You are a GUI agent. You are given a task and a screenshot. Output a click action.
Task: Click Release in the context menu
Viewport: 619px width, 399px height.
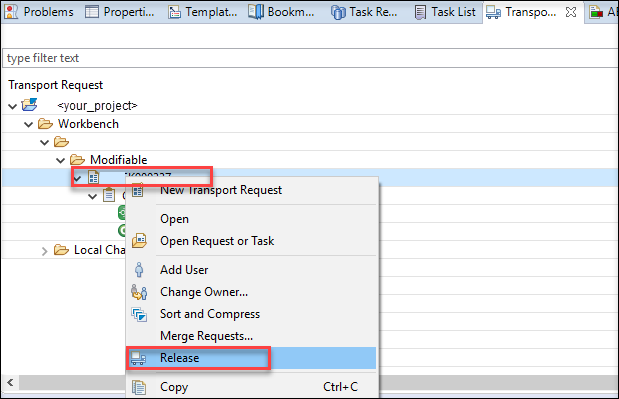click(251, 358)
